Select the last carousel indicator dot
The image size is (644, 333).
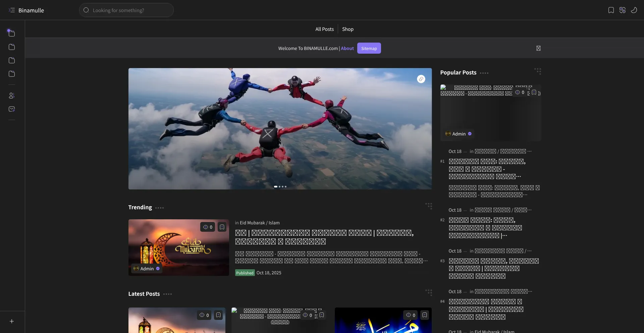(285, 186)
